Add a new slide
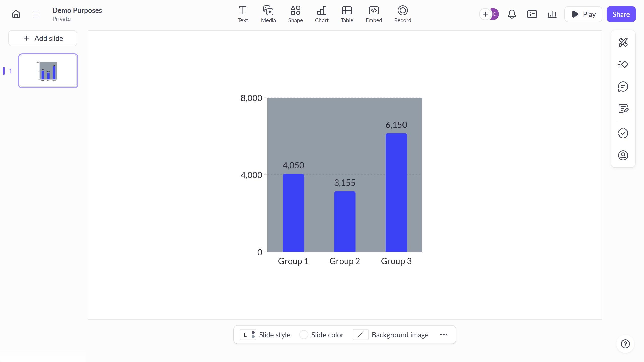This screenshot has width=644, height=362. click(x=43, y=38)
